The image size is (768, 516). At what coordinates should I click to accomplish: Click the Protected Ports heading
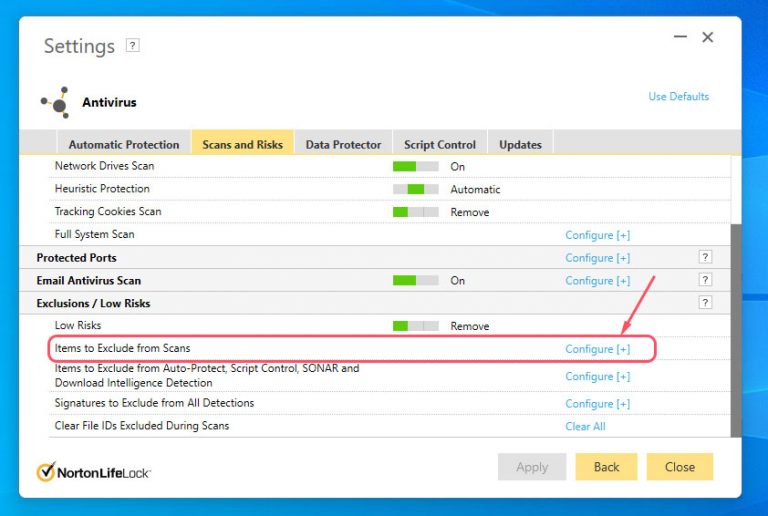76,258
